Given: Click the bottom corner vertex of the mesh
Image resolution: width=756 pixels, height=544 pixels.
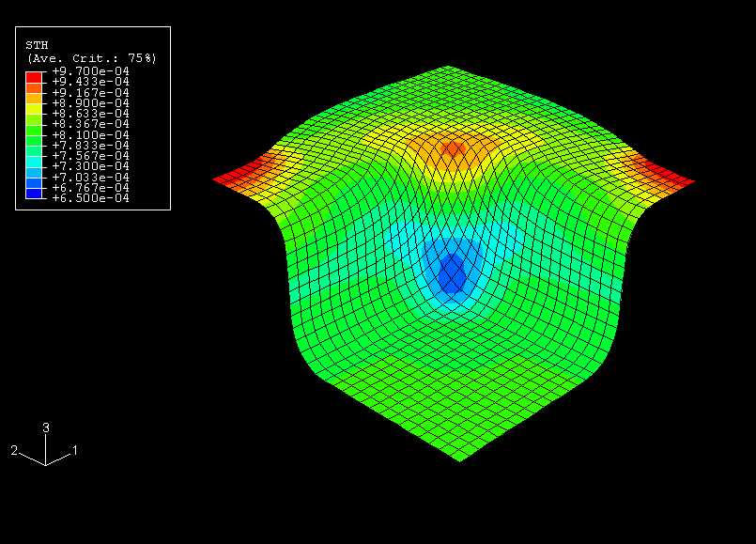Looking at the screenshot, I should coord(459,460).
